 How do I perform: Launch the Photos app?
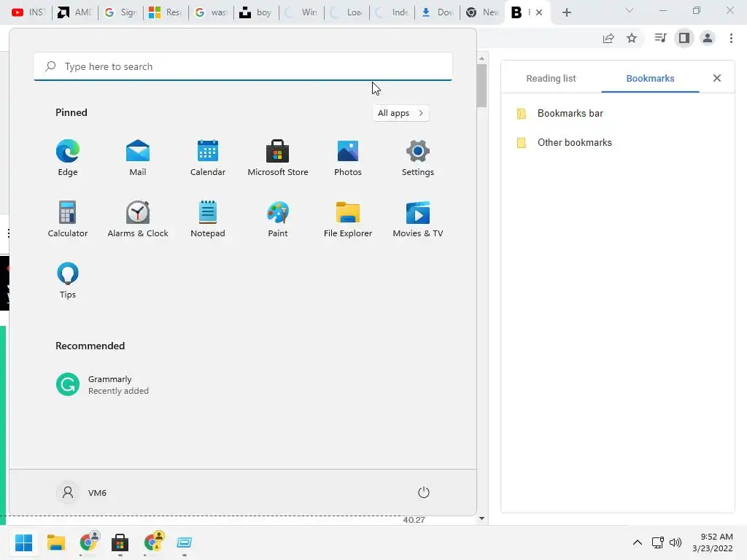(348, 158)
